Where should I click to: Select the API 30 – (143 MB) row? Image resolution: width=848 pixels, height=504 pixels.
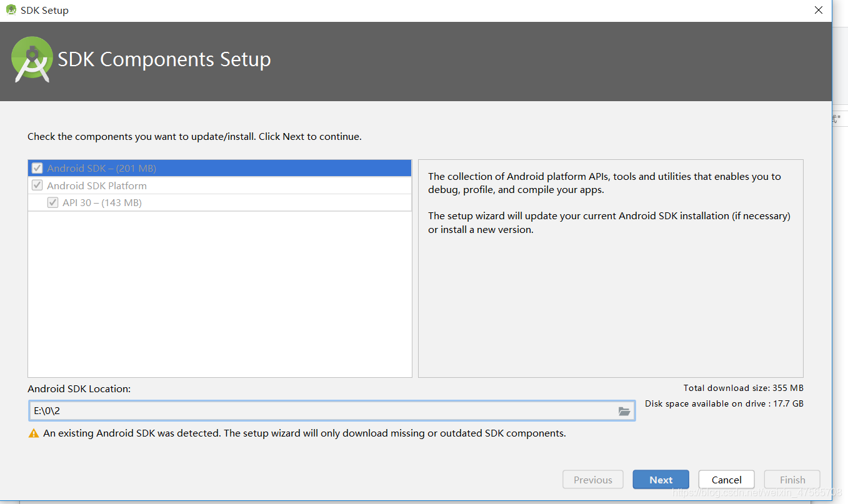[220, 203]
